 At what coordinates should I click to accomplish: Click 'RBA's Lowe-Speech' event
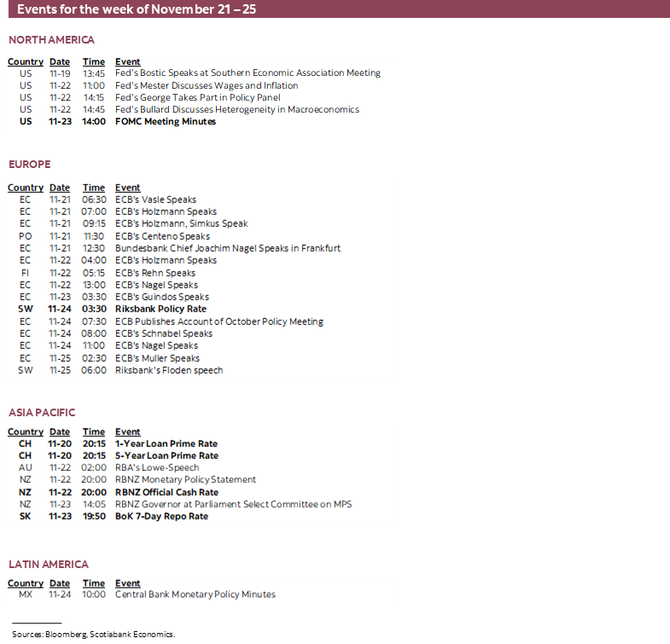click(157, 467)
